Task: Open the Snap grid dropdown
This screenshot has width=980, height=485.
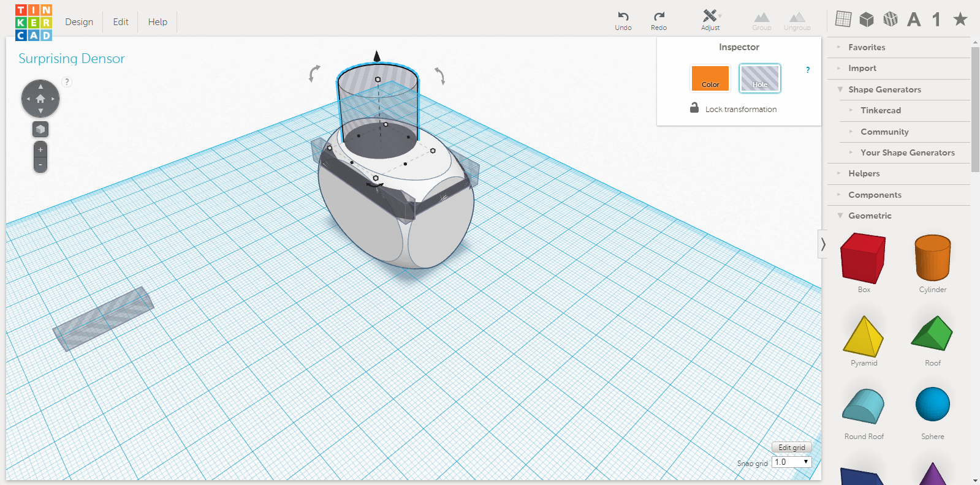Action: click(792, 462)
